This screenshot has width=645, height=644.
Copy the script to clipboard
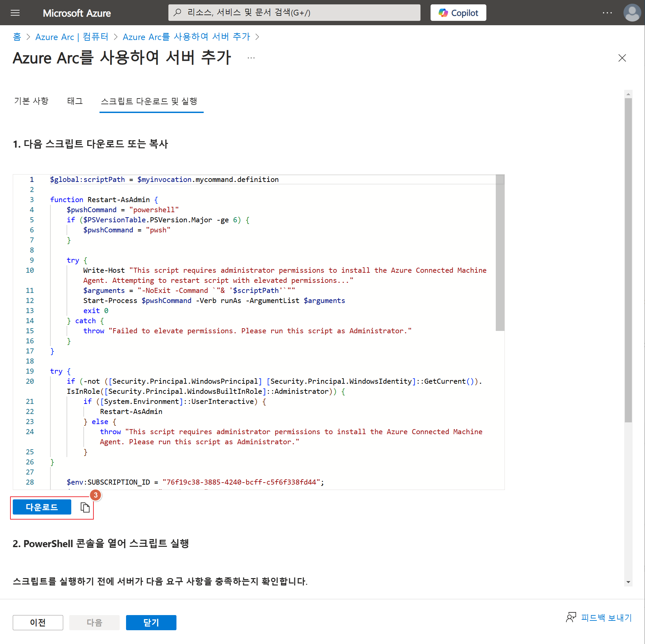click(85, 507)
